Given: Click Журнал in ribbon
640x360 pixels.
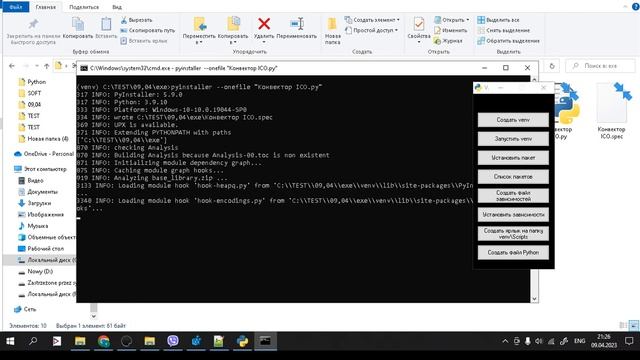Looking at the screenshot, I should click(x=448, y=41).
